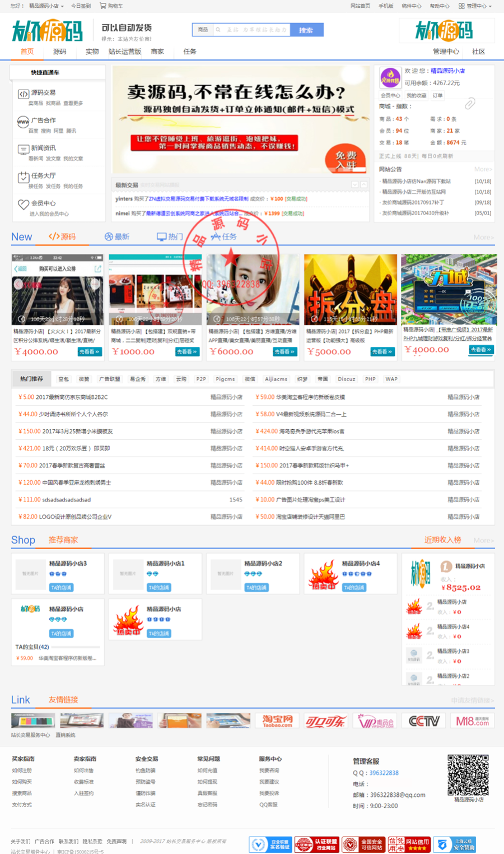Click the down arrow in 最新交易 header
Image resolution: width=504 pixels, height=854 pixels.
click(354, 184)
